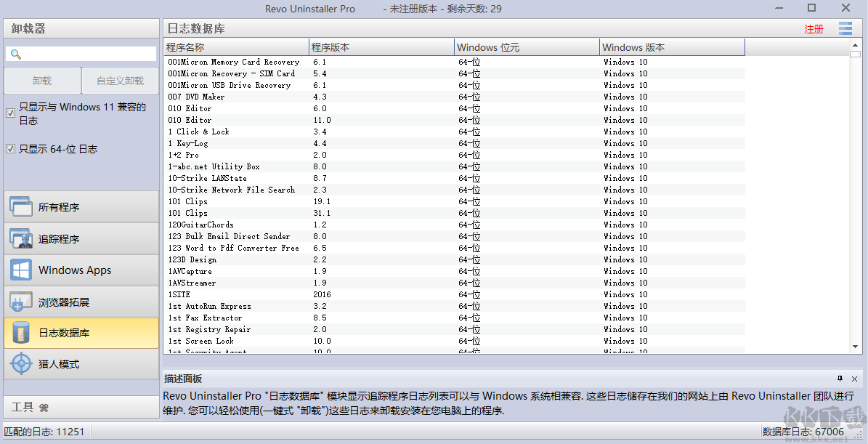
Task: Select 010 Editor version 11.0 row
Action: [x=455, y=120]
